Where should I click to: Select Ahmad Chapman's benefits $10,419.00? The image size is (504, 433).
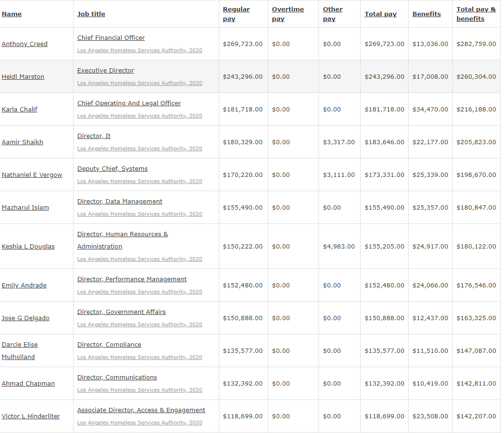click(x=430, y=384)
